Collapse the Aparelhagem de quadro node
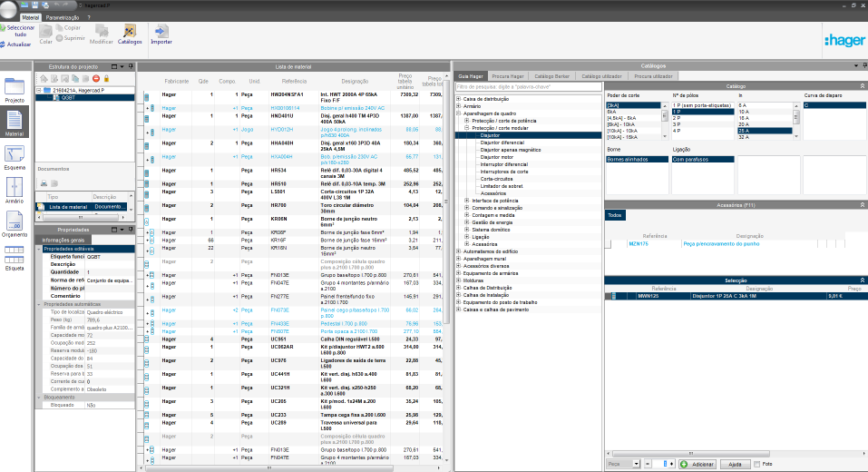868x472 pixels. pos(458,113)
